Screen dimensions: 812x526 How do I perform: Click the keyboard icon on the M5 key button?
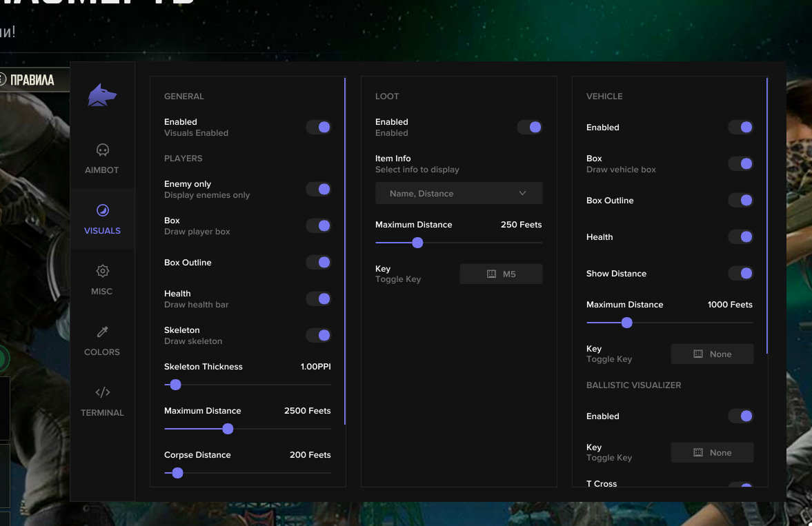coord(491,274)
